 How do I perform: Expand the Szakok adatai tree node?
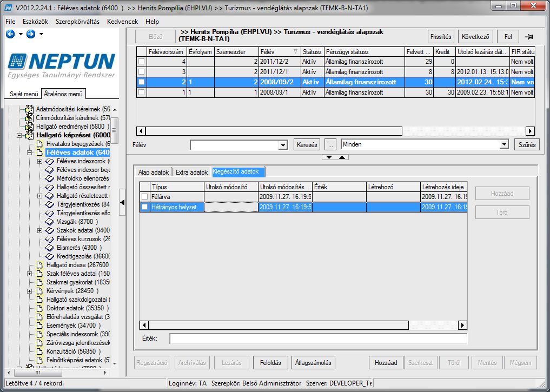coord(39,230)
